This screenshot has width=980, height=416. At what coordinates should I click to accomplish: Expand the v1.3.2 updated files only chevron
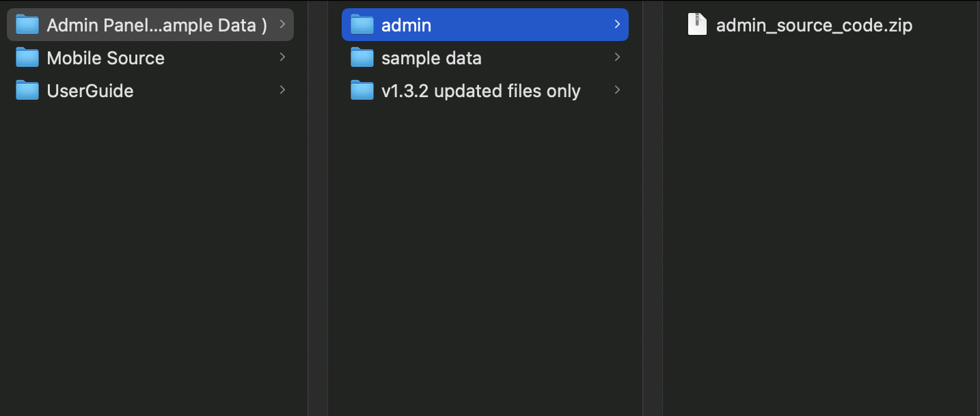(617, 90)
